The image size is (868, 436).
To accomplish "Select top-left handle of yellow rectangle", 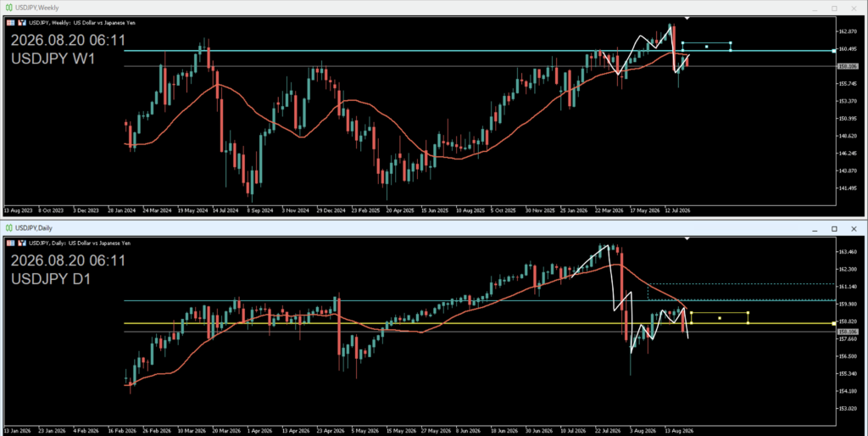I will pos(692,313).
